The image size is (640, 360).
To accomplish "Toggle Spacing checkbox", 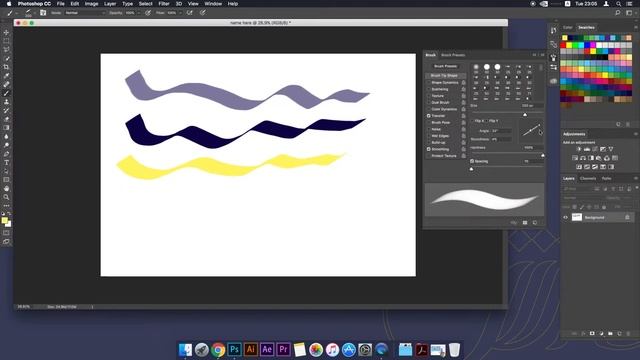I will [472, 161].
